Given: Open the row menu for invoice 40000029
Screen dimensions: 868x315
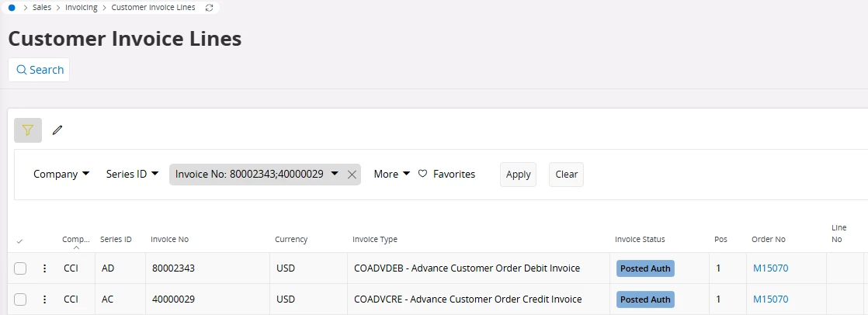Looking at the screenshot, I should click(45, 299).
